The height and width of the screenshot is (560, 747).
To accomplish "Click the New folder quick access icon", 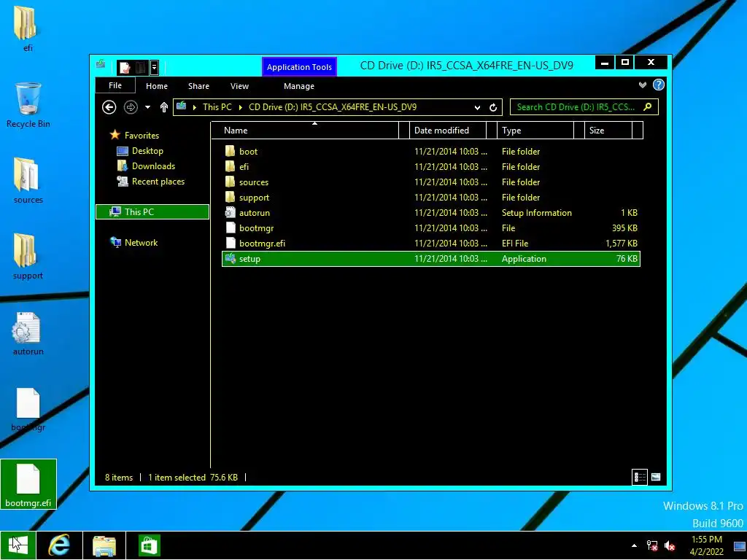I will 140,68.
